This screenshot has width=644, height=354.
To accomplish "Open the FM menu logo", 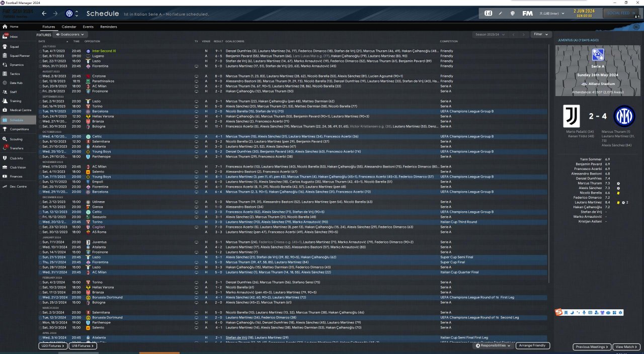I will (x=528, y=14).
